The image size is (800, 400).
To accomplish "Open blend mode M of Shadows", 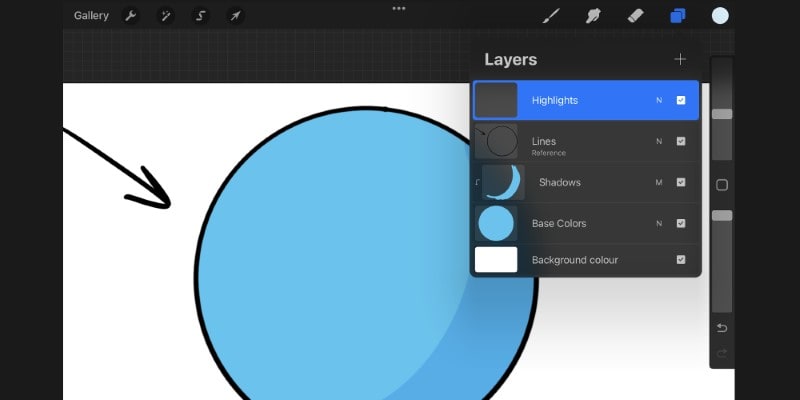I will pos(659,183).
